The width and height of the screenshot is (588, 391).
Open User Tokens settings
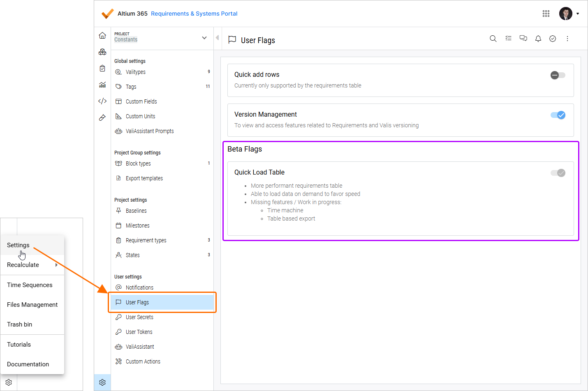coord(162,332)
